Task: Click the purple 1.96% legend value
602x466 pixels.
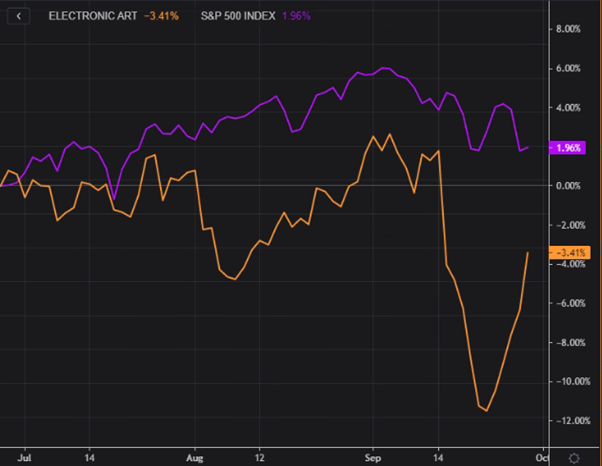Action: pos(296,16)
